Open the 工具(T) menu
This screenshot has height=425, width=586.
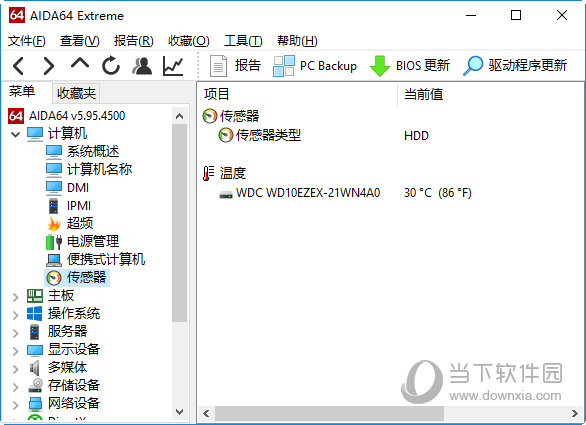point(243,41)
